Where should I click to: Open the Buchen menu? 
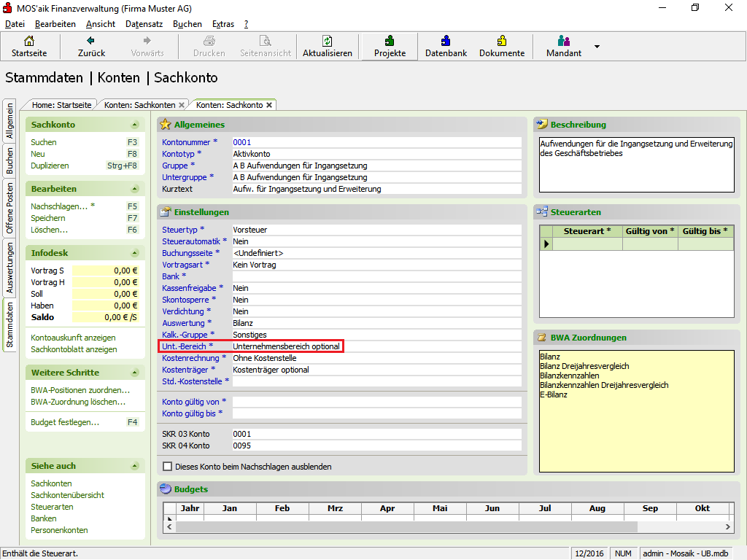[x=187, y=24]
